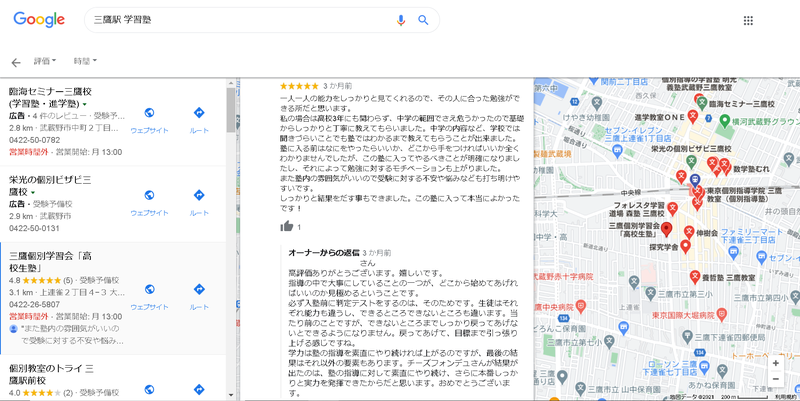Image resolution: width=800 pixels, height=401 pixels.
Task: Open the 評価 rating filter dropdown
Action: tap(45, 61)
